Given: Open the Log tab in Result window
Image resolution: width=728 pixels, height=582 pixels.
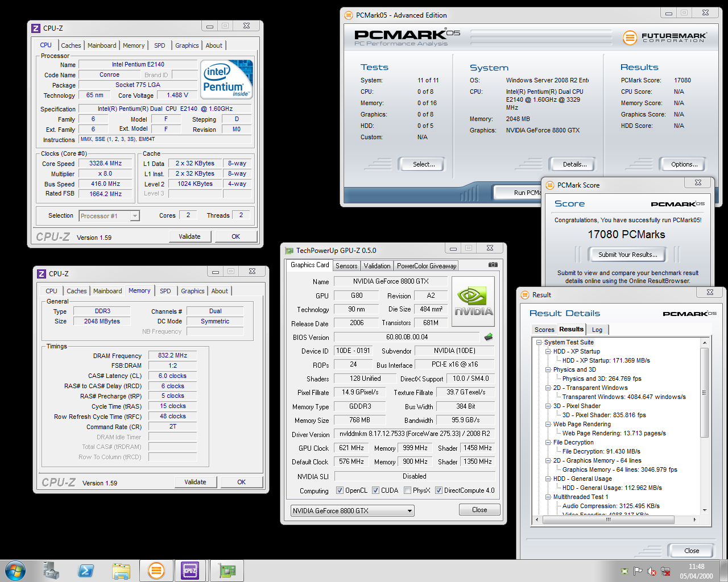Looking at the screenshot, I should [x=597, y=330].
